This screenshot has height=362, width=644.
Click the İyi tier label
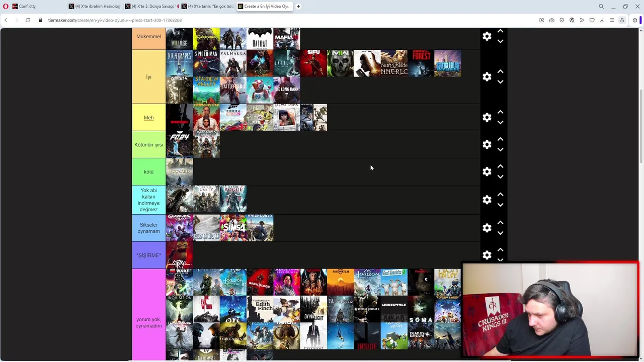coord(149,77)
